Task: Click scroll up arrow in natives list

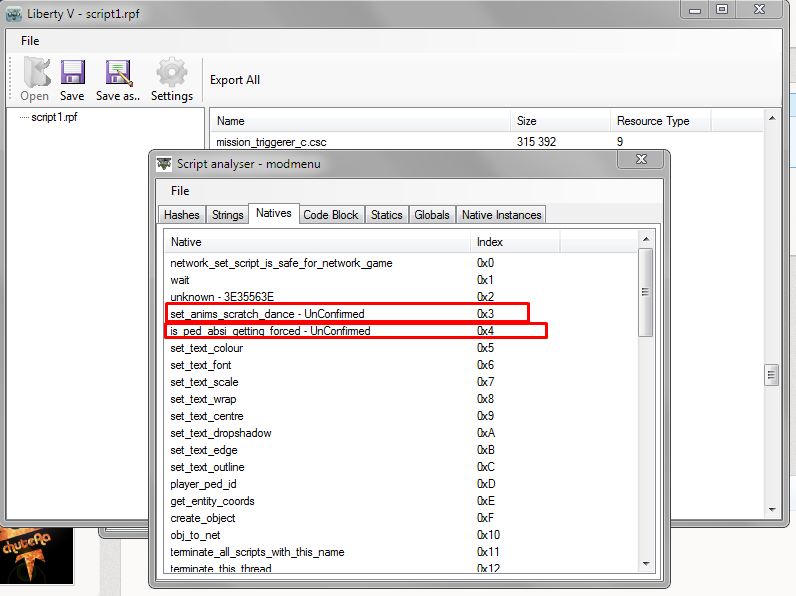Action: (646, 239)
